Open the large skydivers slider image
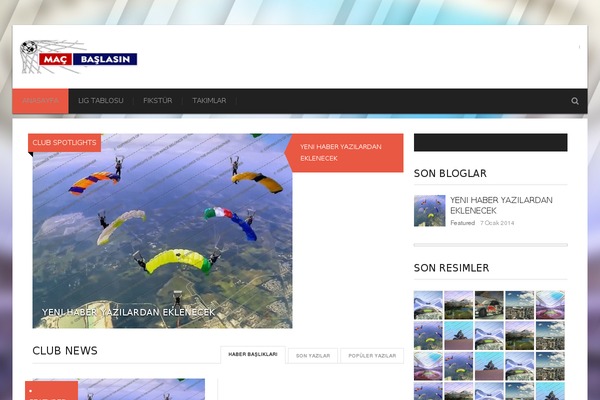The image size is (600, 400). [162, 231]
